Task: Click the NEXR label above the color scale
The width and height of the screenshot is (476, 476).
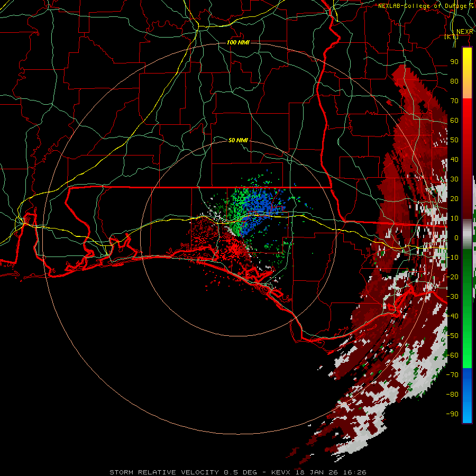Action: [464, 32]
